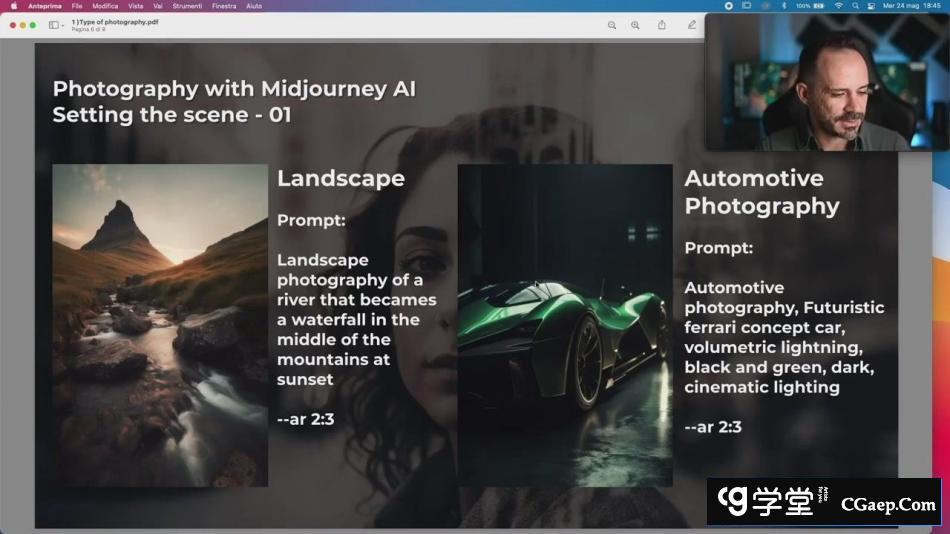Open the Wi-Fi status icon

[838, 6]
